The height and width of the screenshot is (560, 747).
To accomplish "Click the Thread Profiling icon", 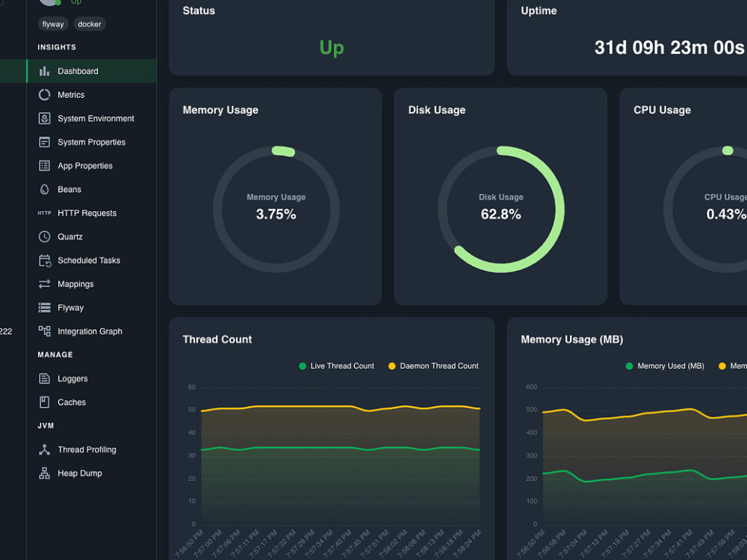I will point(44,449).
